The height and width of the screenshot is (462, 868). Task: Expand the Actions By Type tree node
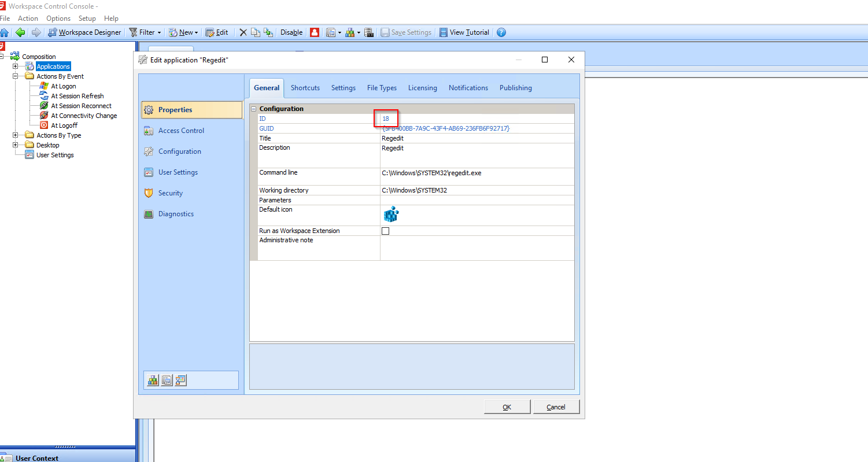coord(15,135)
